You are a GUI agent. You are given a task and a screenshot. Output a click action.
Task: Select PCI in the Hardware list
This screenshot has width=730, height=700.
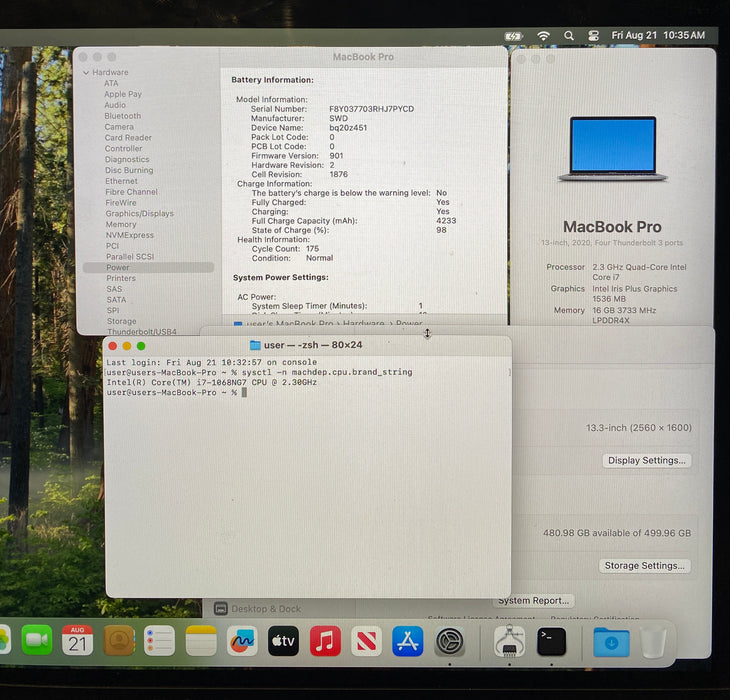(x=112, y=246)
